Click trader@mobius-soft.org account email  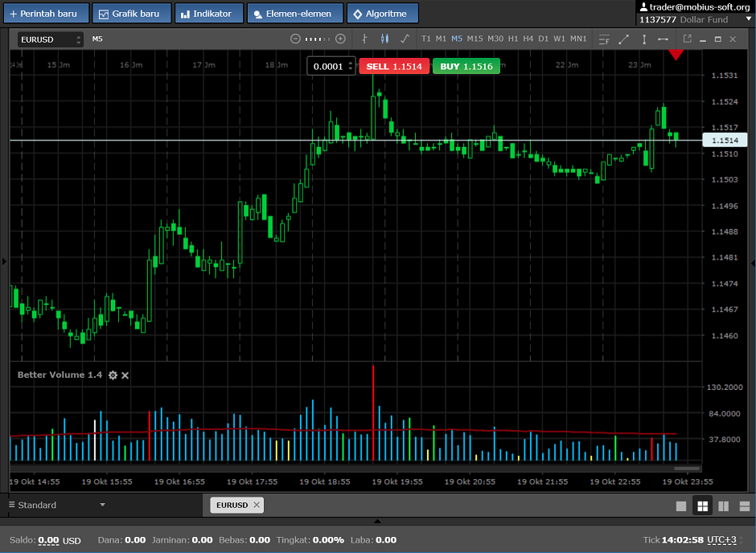coord(700,6)
